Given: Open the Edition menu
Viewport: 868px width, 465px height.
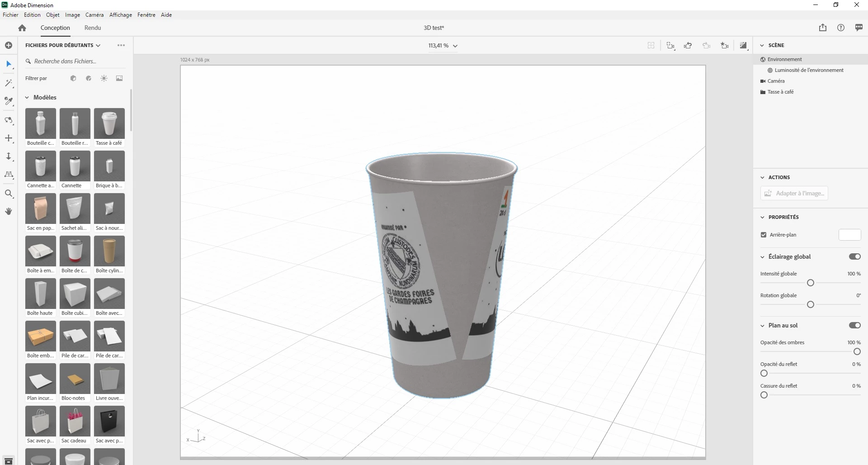Looking at the screenshot, I should (32, 15).
